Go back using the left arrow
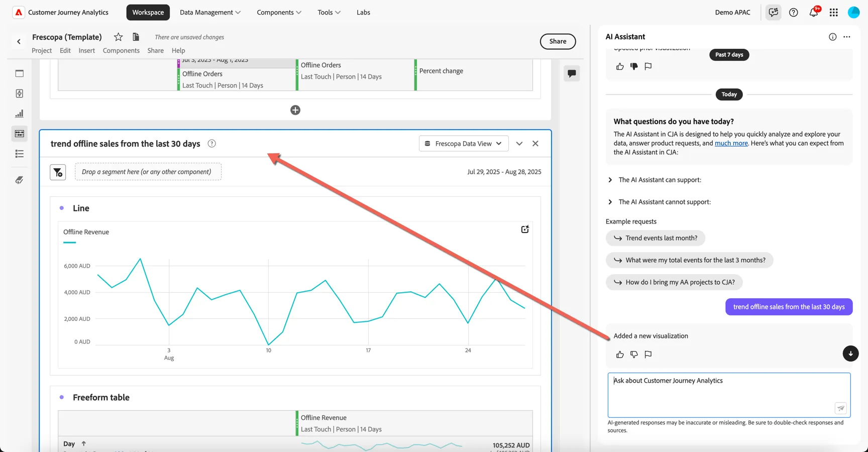Viewport: 868px width, 452px height. tap(19, 42)
